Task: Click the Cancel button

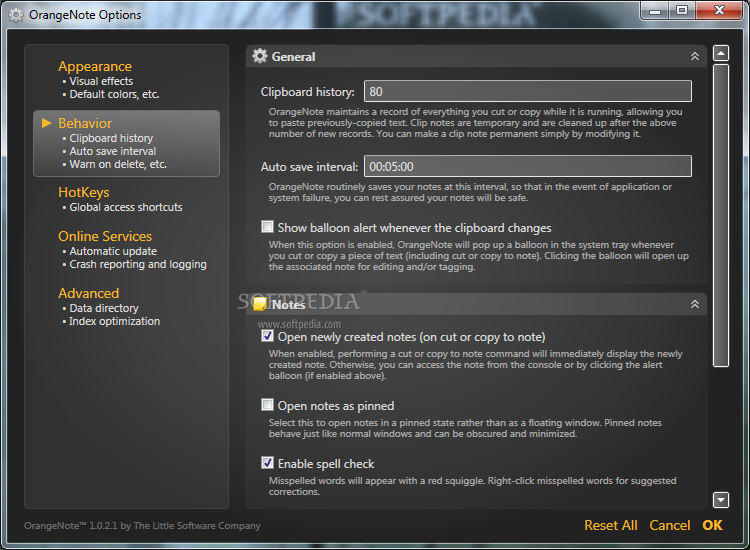Action: [x=670, y=525]
